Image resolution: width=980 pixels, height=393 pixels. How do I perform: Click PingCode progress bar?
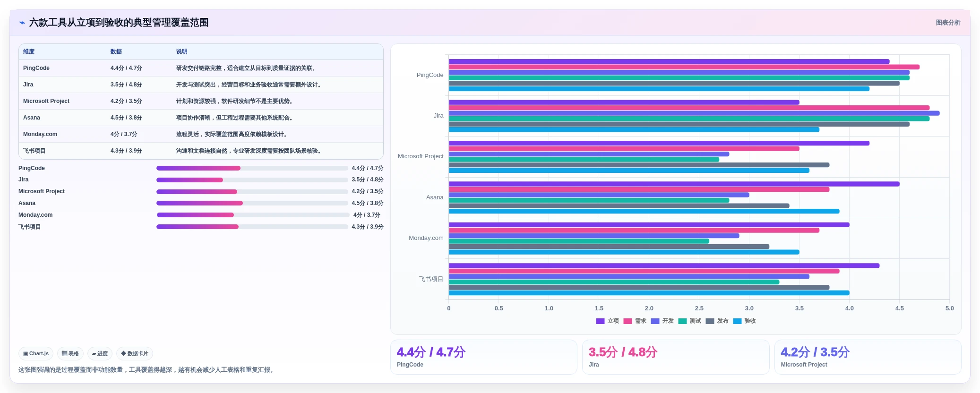click(x=252, y=168)
